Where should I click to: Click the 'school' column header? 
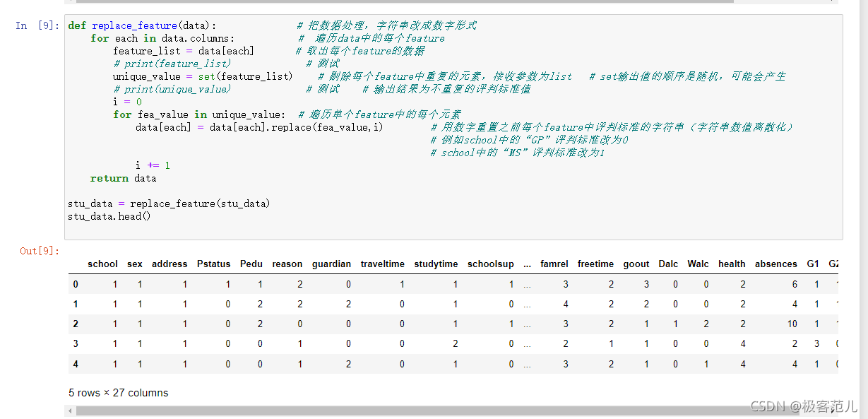pyautogui.click(x=102, y=264)
